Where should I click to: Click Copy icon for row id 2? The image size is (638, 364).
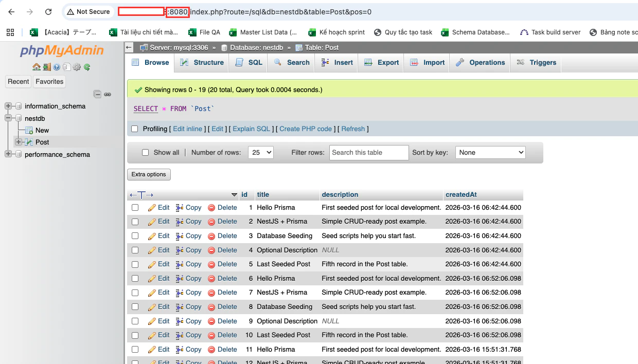[x=180, y=222]
